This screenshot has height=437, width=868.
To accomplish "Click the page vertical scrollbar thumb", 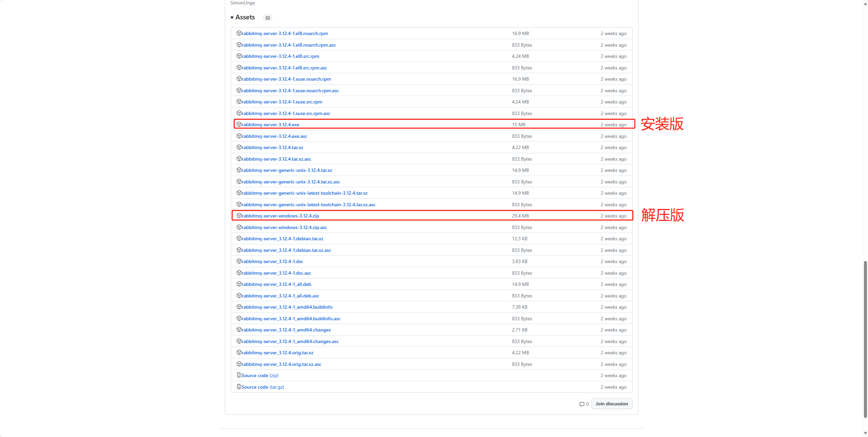I will pyautogui.click(x=865, y=339).
